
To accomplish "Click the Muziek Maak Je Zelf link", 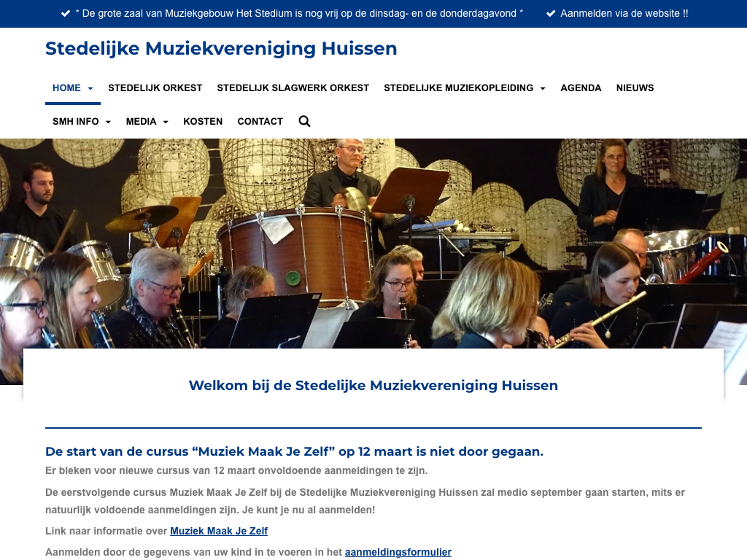I will [219, 531].
